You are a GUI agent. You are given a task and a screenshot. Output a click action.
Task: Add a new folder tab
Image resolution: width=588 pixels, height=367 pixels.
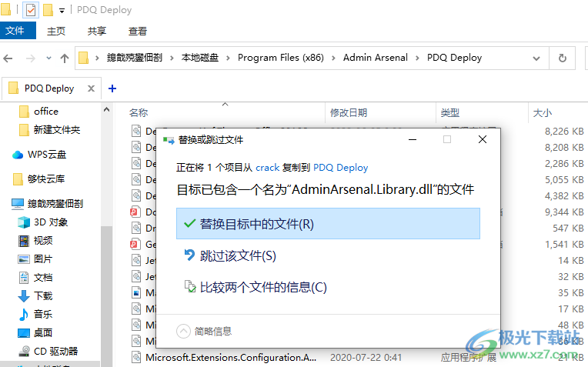pyautogui.click(x=112, y=88)
